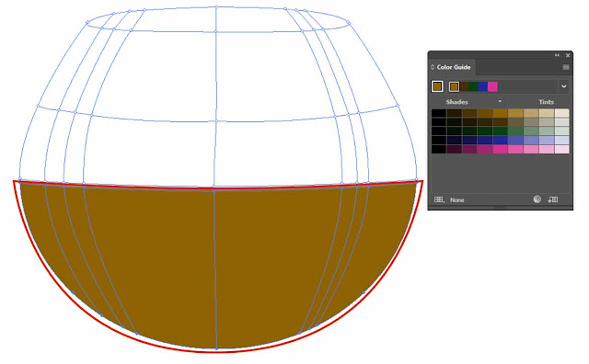Pick the dark brown swatch in harmony group

464,86
